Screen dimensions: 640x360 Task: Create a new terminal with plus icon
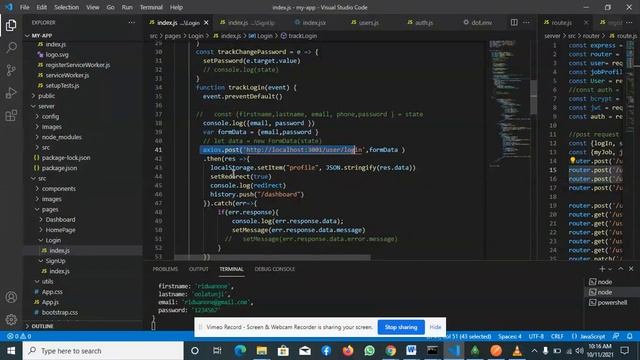[602, 269]
